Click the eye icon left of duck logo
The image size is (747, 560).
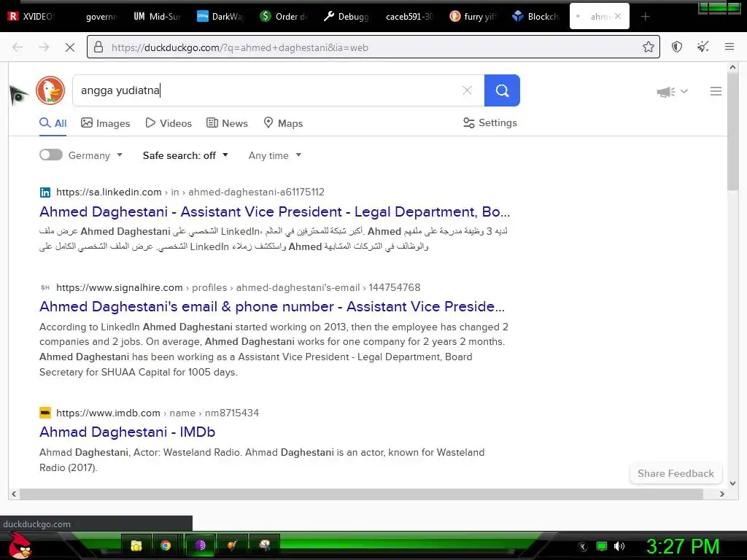tap(18, 95)
